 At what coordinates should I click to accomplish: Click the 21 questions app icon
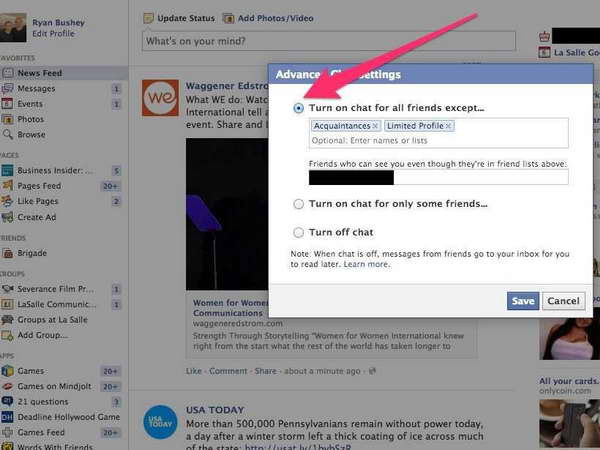7,401
